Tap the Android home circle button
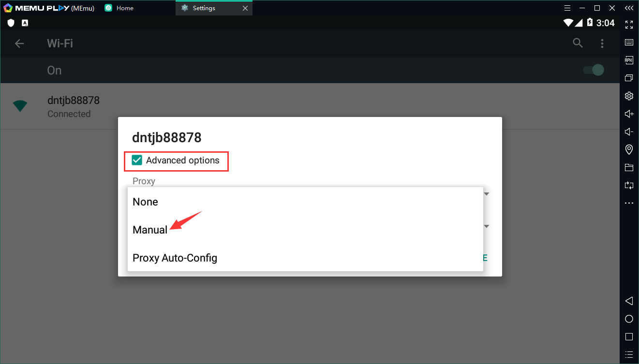Image resolution: width=639 pixels, height=364 pixels. click(629, 319)
